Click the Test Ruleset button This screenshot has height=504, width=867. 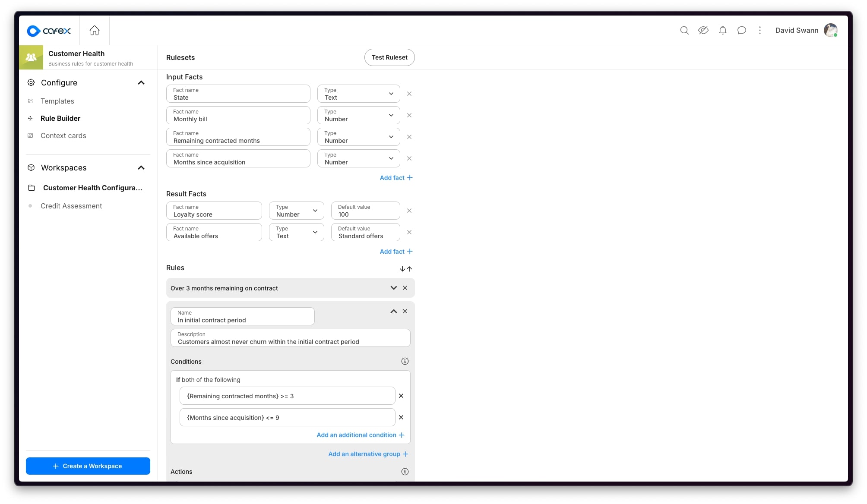(x=389, y=57)
